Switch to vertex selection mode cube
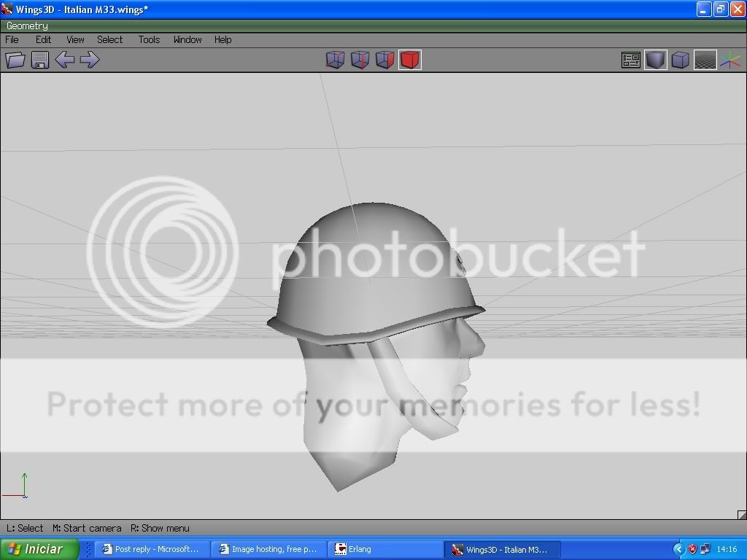The height and width of the screenshot is (560, 747). (335, 60)
